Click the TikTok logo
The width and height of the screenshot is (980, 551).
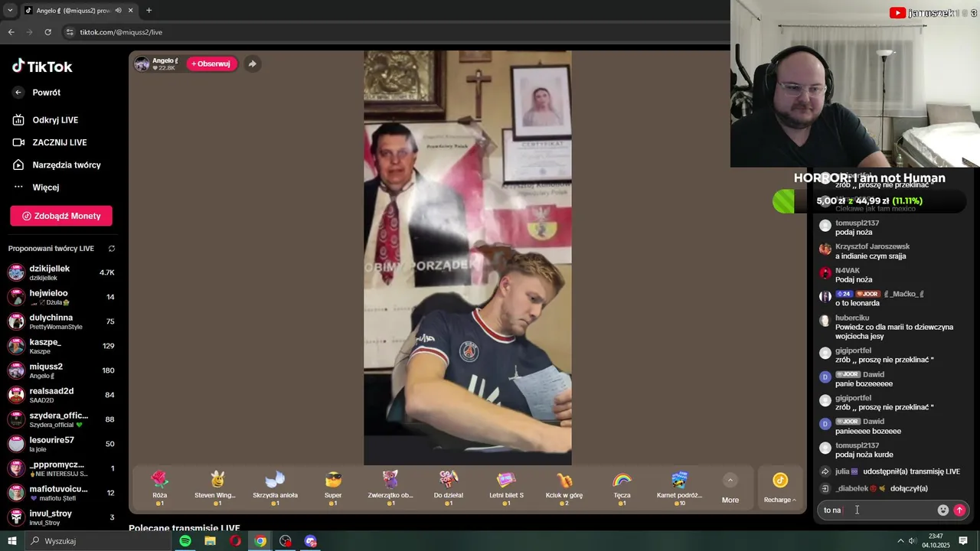click(x=42, y=67)
